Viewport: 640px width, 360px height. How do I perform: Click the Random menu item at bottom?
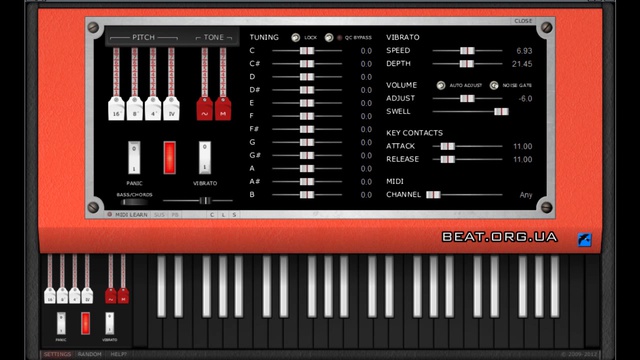tap(89, 354)
